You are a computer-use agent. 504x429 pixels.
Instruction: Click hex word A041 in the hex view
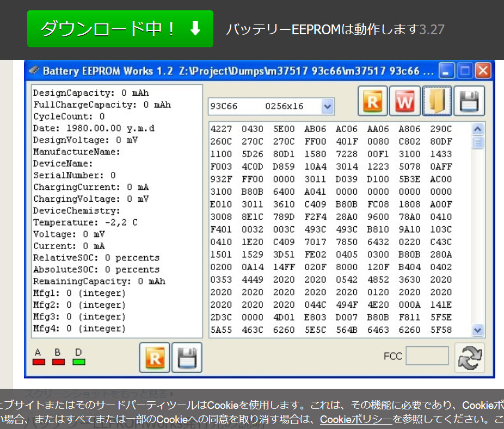(315, 192)
